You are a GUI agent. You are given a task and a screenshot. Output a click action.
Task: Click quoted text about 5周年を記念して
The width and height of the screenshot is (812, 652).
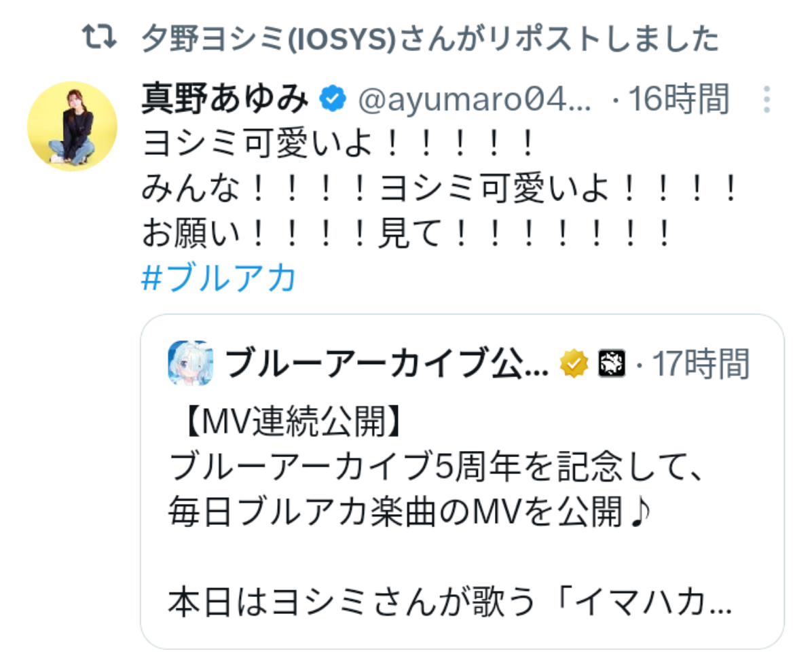click(x=436, y=467)
